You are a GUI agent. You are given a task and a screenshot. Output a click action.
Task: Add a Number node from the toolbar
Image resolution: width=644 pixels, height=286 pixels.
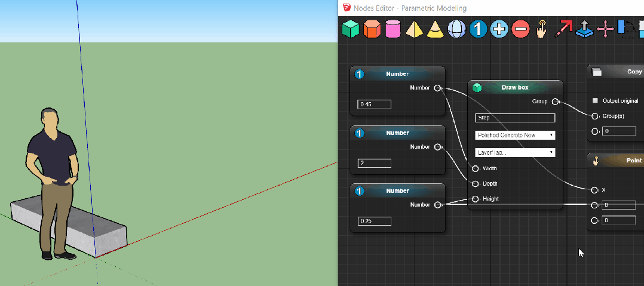pyautogui.click(x=478, y=29)
